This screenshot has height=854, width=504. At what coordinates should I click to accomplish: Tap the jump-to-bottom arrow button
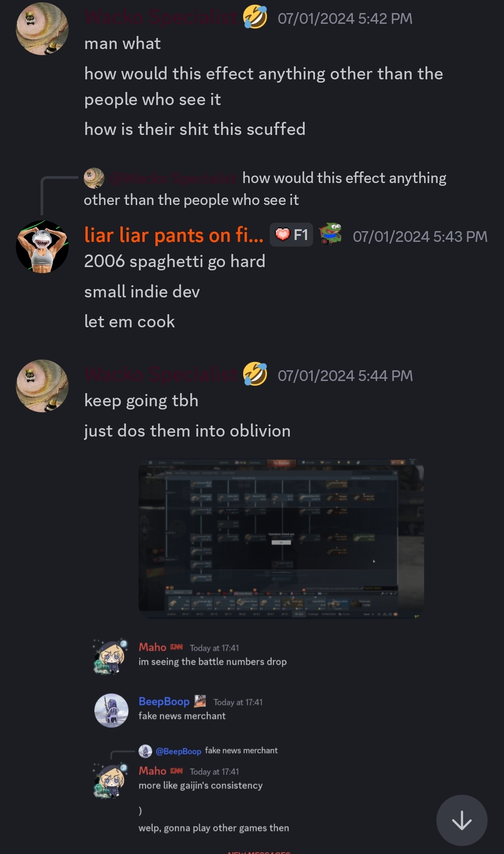(462, 820)
